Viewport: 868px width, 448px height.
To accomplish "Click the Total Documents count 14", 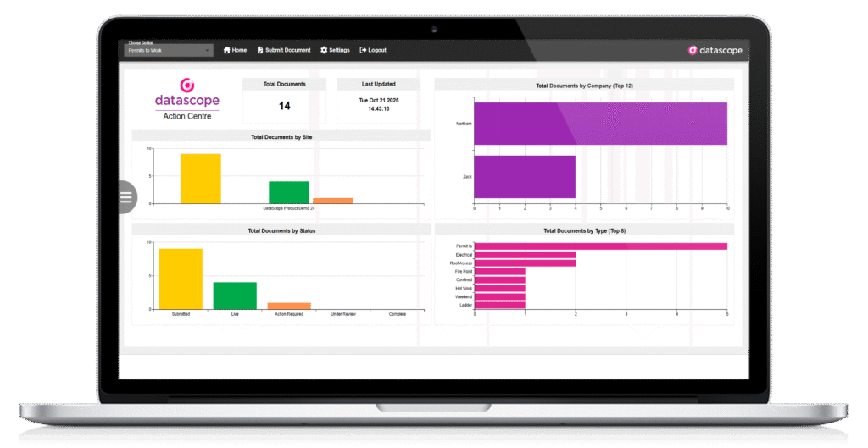I will [285, 106].
